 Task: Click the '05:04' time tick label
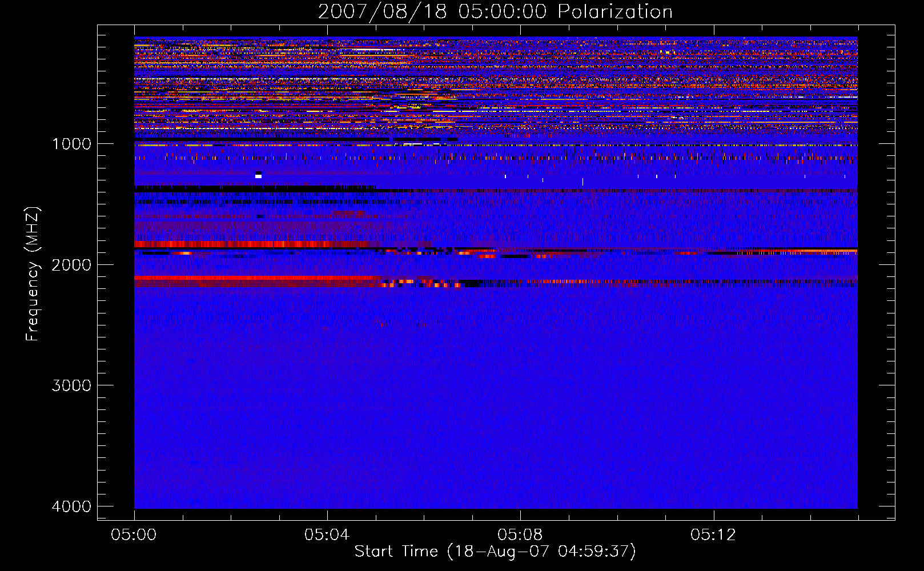point(327,535)
